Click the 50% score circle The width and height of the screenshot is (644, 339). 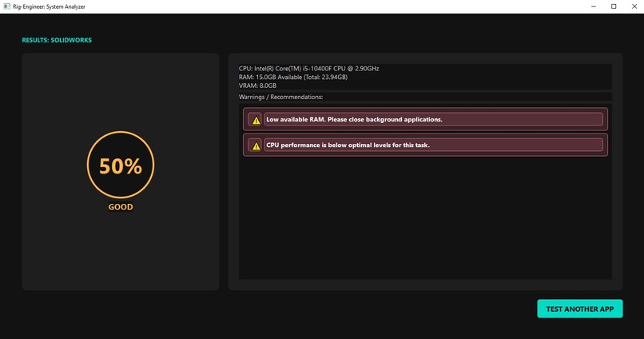tap(121, 166)
